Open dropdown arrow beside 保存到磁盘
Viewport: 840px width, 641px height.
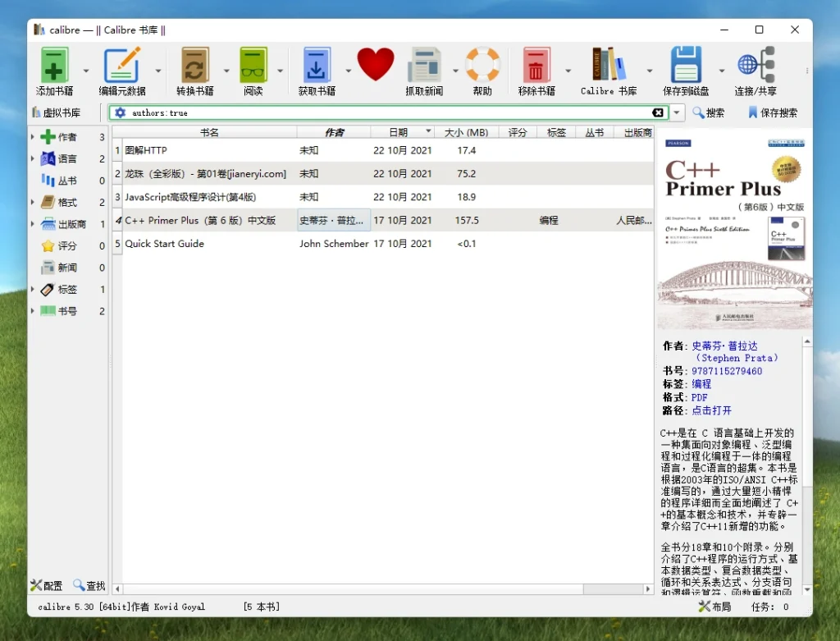click(722, 71)
